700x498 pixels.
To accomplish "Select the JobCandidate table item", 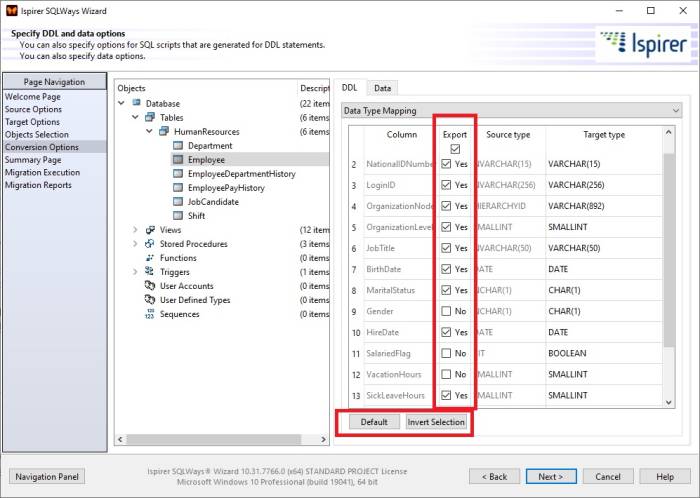I will click(x=212, y=201).
